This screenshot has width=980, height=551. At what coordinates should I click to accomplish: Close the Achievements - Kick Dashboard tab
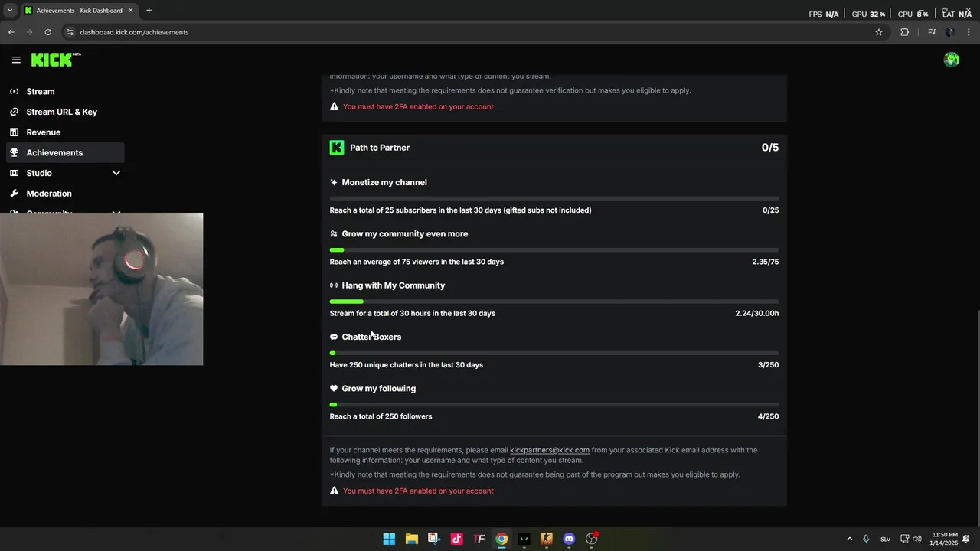tap(130, 11)
